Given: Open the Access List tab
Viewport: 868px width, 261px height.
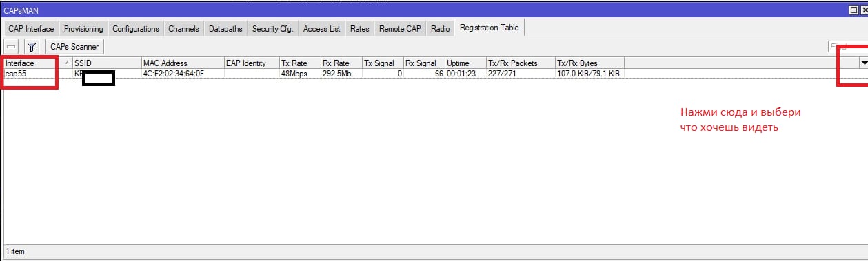Looking at the screenshot, I should 321,29.
